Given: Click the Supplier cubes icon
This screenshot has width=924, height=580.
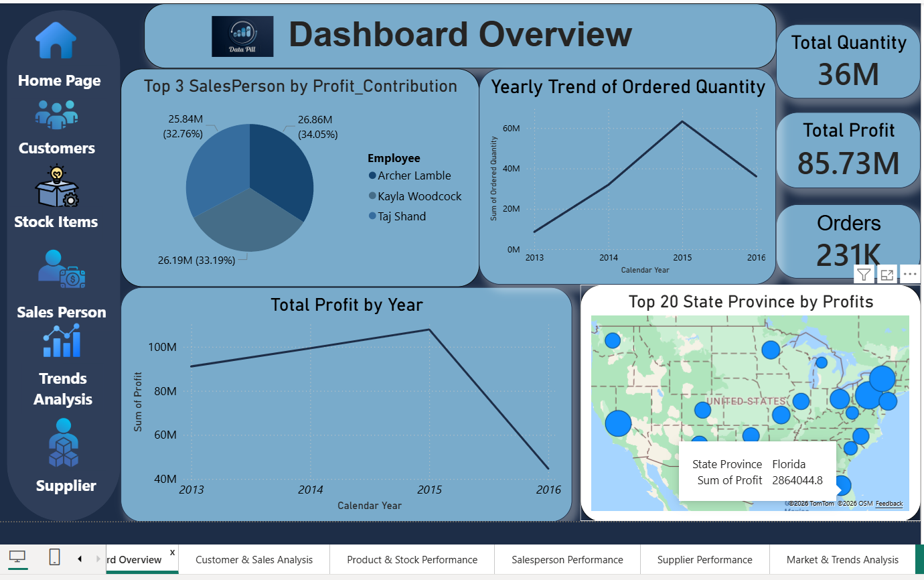Looking at the screenshot, I should pyautogui.click(x=62, y=443).
